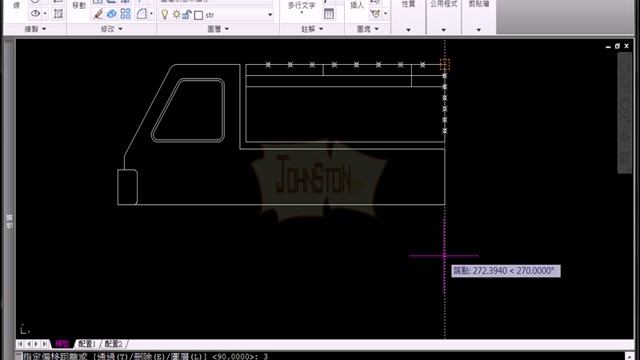640x360 pixels.
Task: Switch to the 配置2 layout tab
Action: pos(113,344)
